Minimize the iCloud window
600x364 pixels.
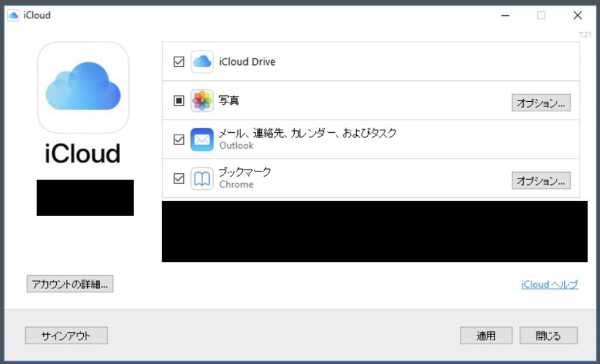[x=506, y=15]
